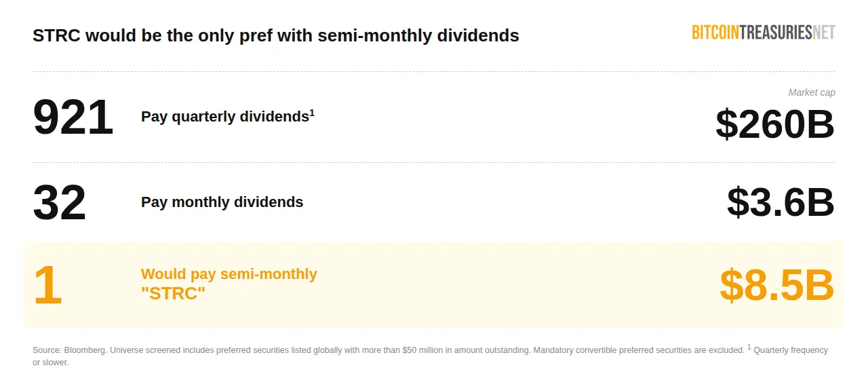Click the large orange number 1
This screenshot has height=391, width=868.
(47, 286)
